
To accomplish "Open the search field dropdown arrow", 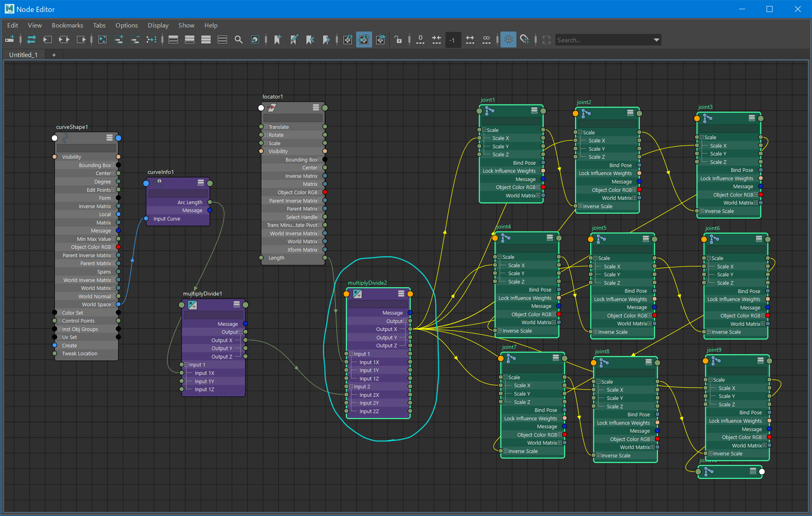I will click(656, 40).
